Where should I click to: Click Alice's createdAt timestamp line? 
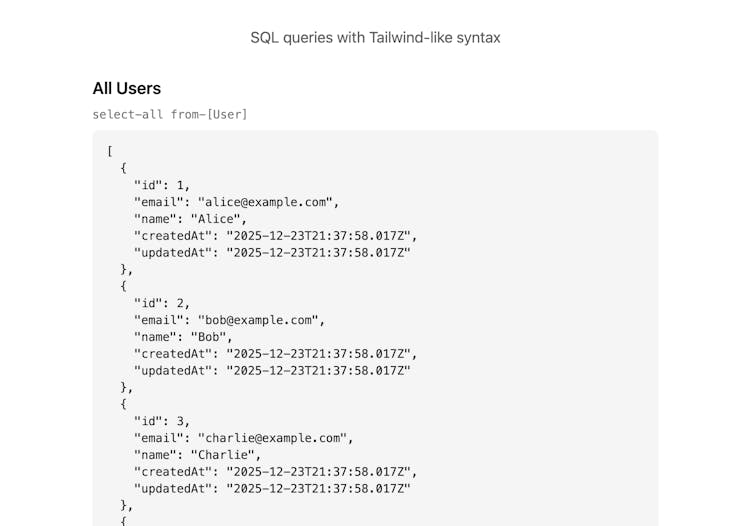[x=275, y=236]
